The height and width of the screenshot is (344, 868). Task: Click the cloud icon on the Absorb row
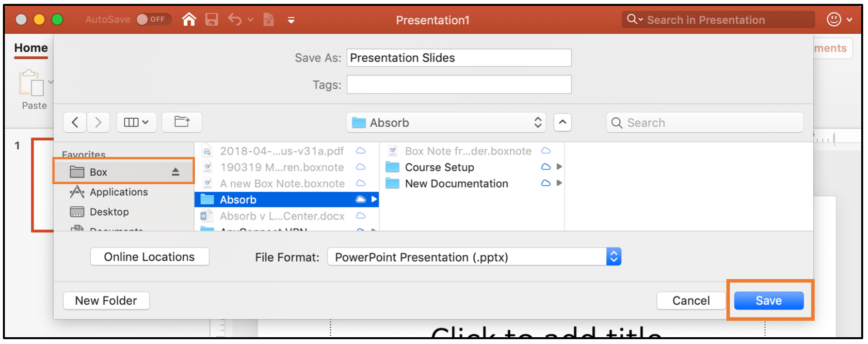click(360, 199)
